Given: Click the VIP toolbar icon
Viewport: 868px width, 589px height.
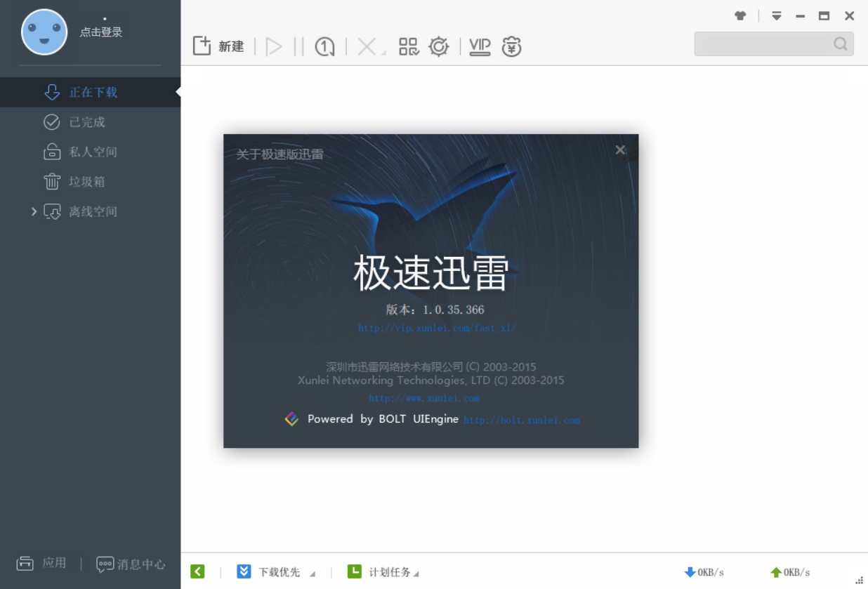Looking at the screenshot, I should [x=480, y=46].
